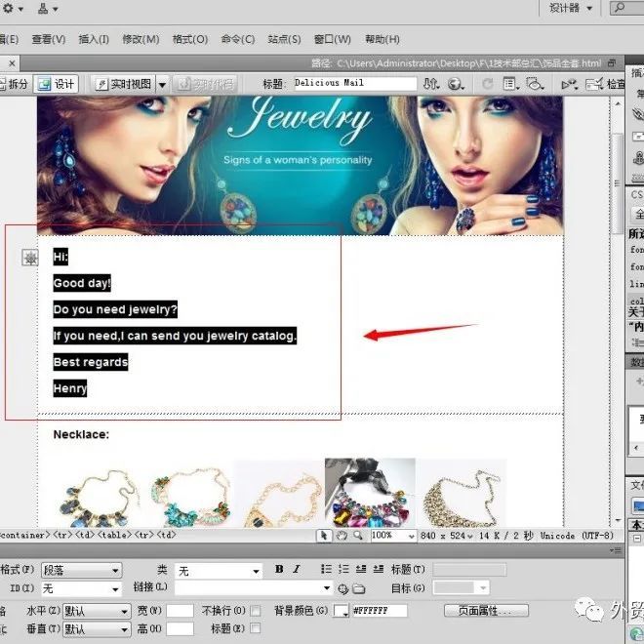Image resolution: width=644 pixels, height=644 pixels.
Task: Open the site management icon menu
Action: (47, 8)
